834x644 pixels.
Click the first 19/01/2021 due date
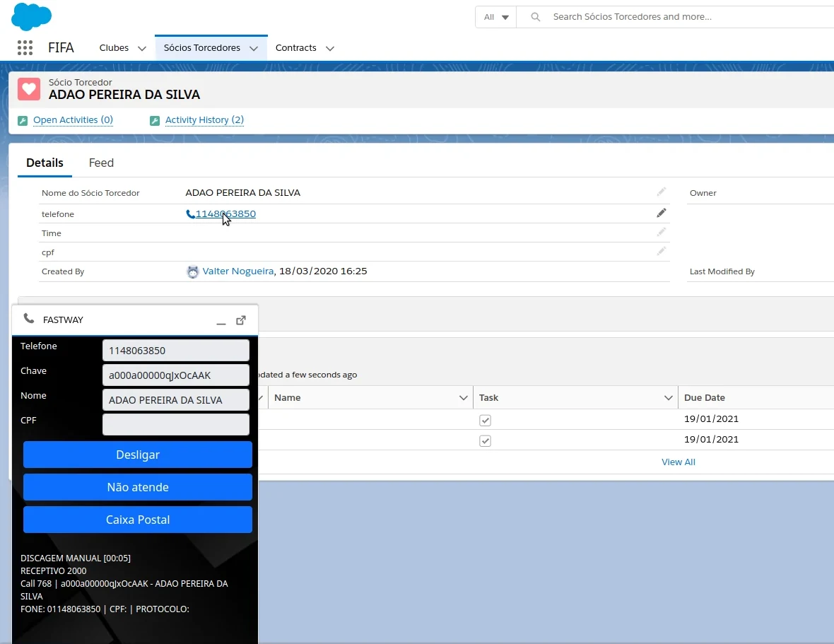coord(711,419)
